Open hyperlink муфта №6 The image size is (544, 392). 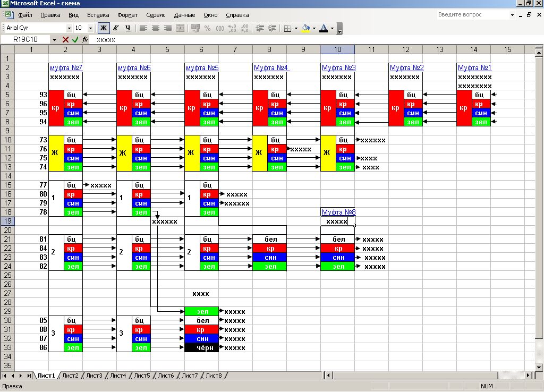[134, 67]
